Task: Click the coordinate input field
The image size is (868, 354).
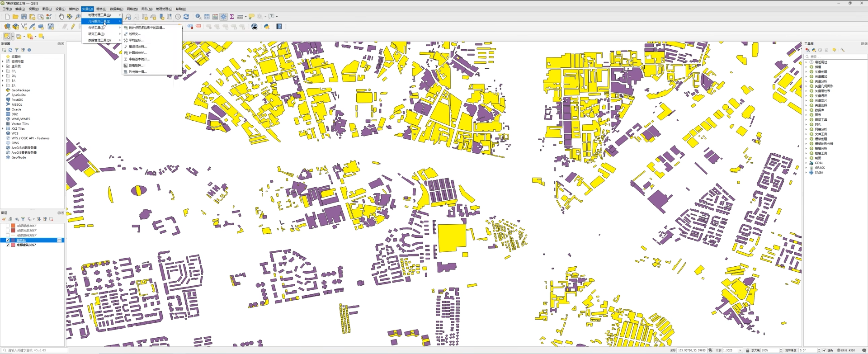Action: point(692,350)
